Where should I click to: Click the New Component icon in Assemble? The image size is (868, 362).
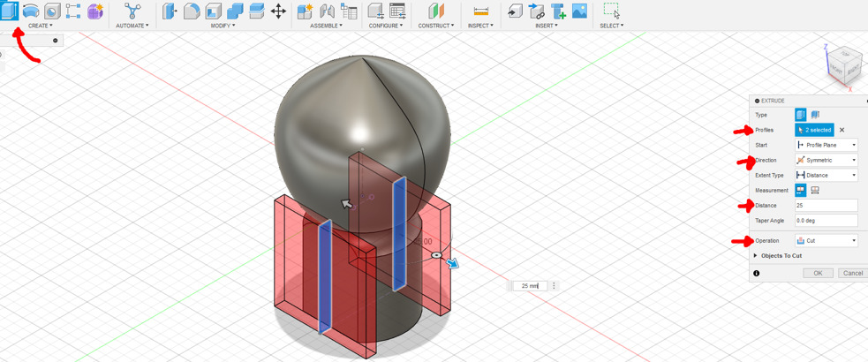(x=305, y=11)
